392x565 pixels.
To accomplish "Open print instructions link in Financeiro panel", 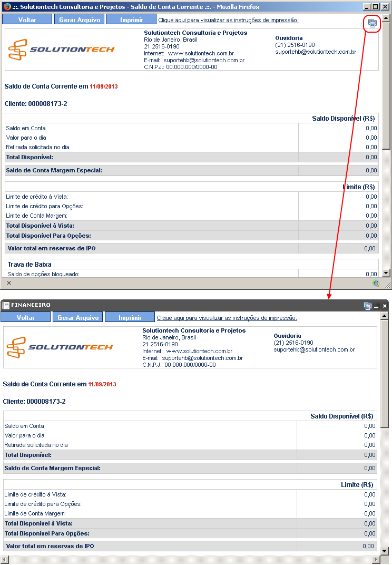I will (x=227, y=318).
